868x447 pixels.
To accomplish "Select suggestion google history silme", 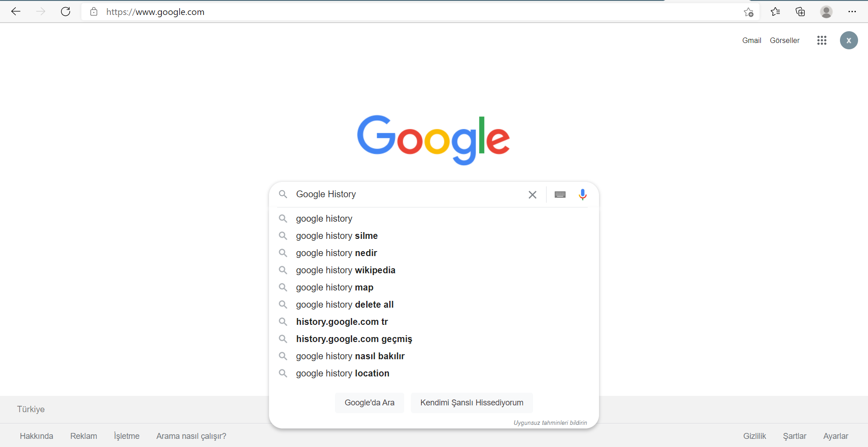I will click(x=337, y=236).
